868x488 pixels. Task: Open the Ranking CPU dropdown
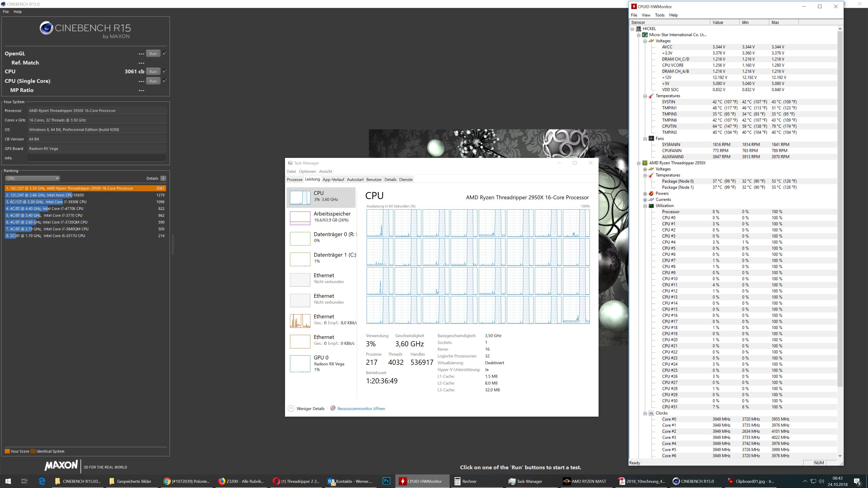(32, 178)
